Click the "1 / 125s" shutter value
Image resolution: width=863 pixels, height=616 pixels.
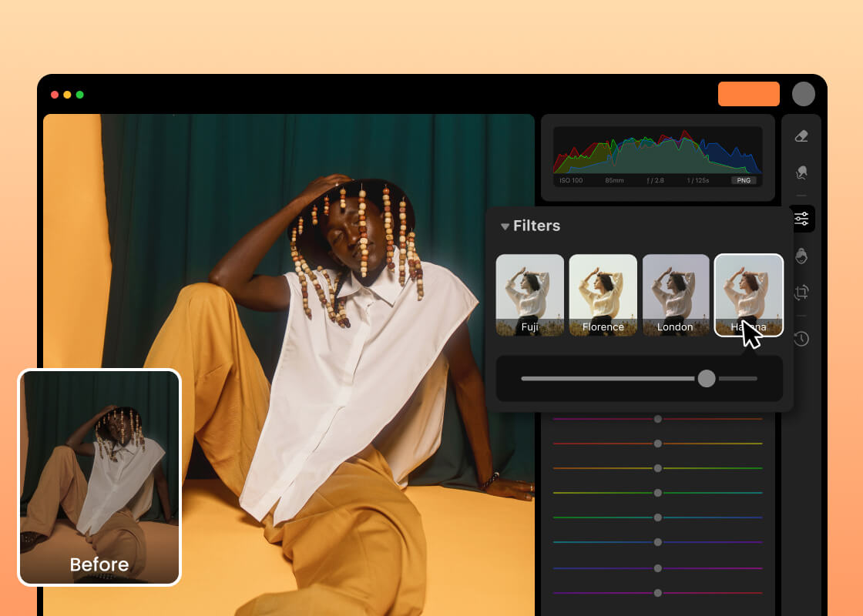point(697,180)
